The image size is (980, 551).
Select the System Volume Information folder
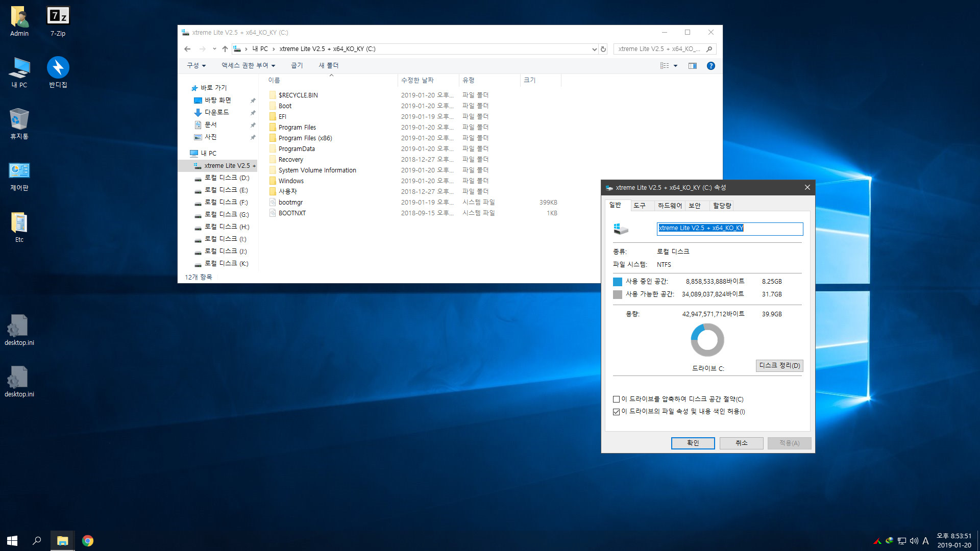(317, 170)
